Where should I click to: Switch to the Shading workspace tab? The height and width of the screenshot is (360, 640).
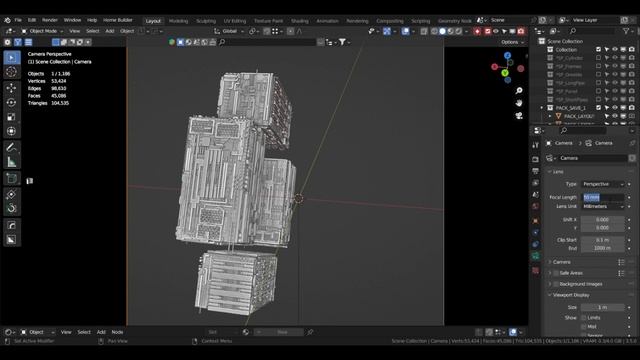click(300, 21)
